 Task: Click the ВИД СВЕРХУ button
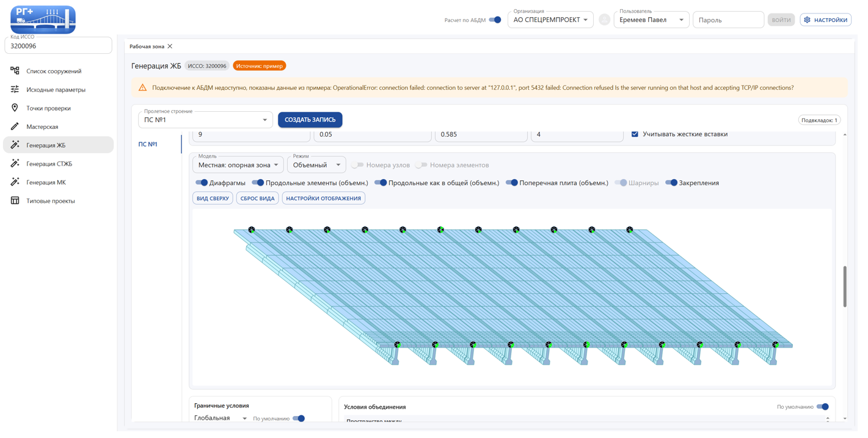pyautogui.click(x=213, y=199)
